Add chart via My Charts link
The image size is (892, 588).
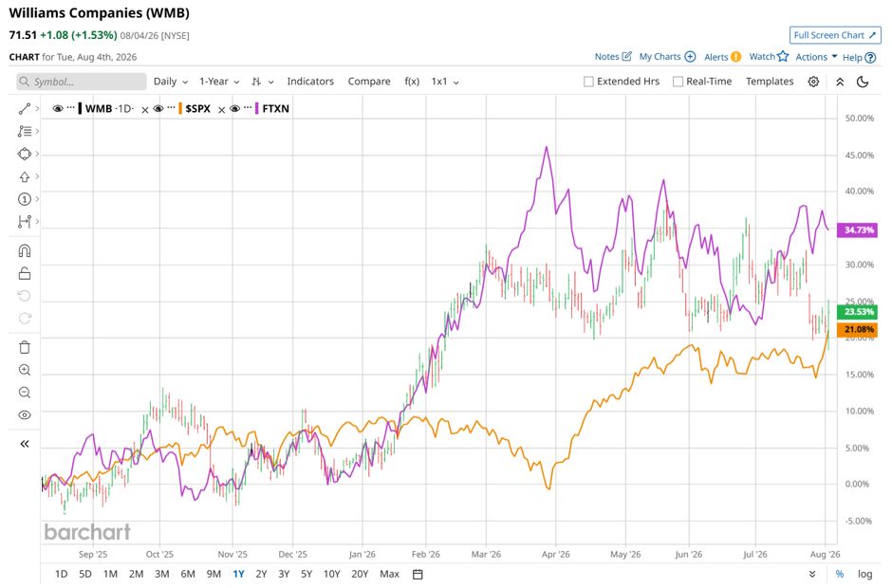667,57
